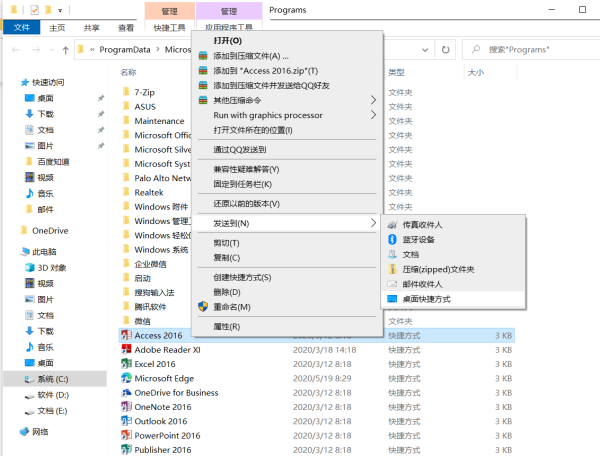Choose fax recipient (传真收件人) in submenu
This screenshot has width=600, height=456.
(453, 225)
